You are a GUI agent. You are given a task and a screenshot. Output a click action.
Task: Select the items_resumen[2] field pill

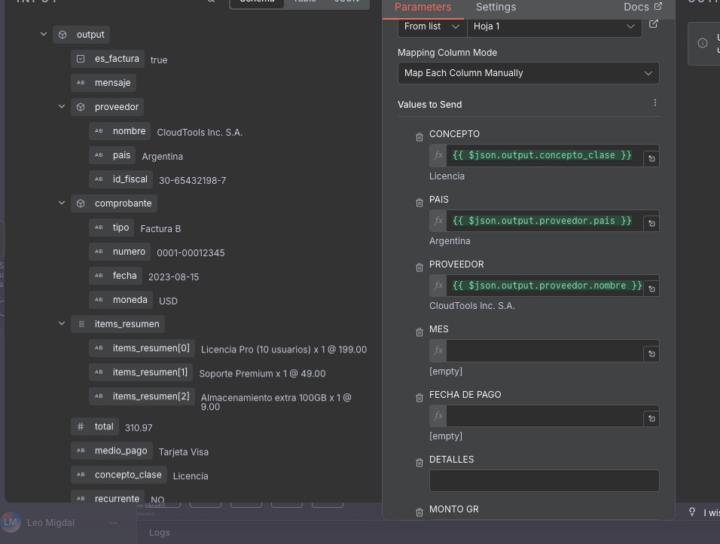(x=142, y=396)
